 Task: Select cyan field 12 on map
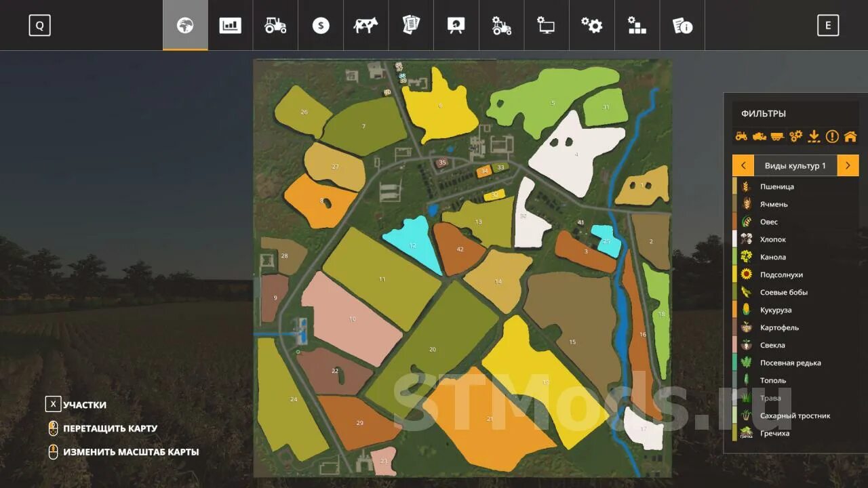(412, 245)
